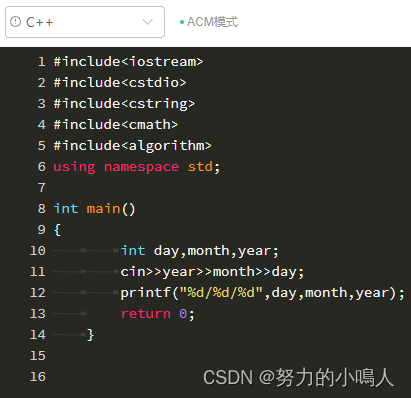411x398 pixels.
Task: Click the #include<cstring> line
Action: 124,104
